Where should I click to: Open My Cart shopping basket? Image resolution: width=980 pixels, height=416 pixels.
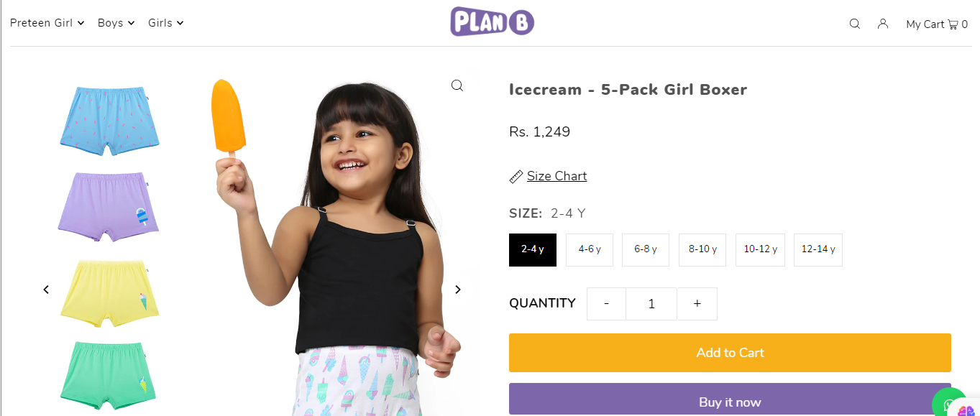(x=936, y=24)
